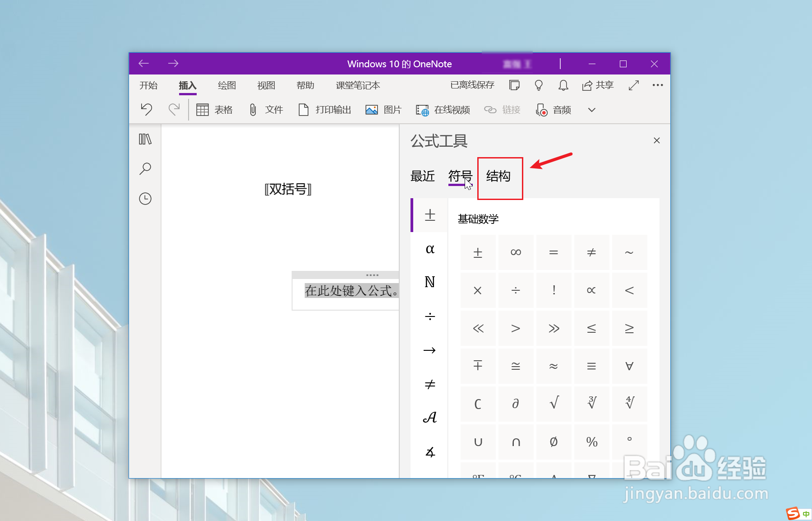
Task: Select the ÷ operators category in sidebar
Action: 430,316
